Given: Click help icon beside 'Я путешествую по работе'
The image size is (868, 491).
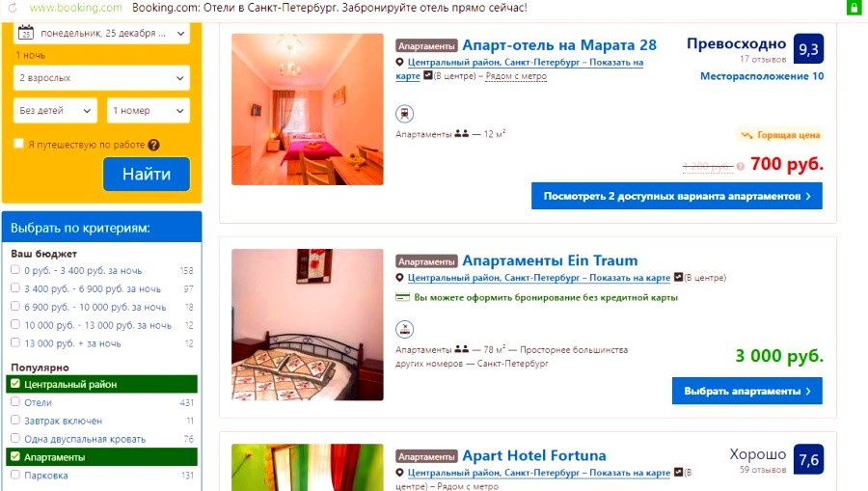Looking at the screenshot, I should (154, 145).
